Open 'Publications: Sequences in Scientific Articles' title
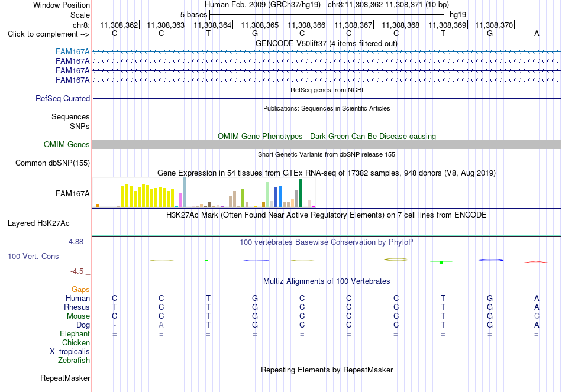The height and width of the screenshot is (392, 562). [327, 108]
